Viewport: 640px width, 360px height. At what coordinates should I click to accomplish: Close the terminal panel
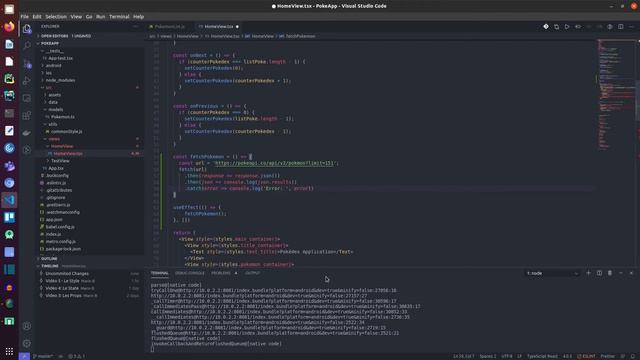click(x=631, y=273)
